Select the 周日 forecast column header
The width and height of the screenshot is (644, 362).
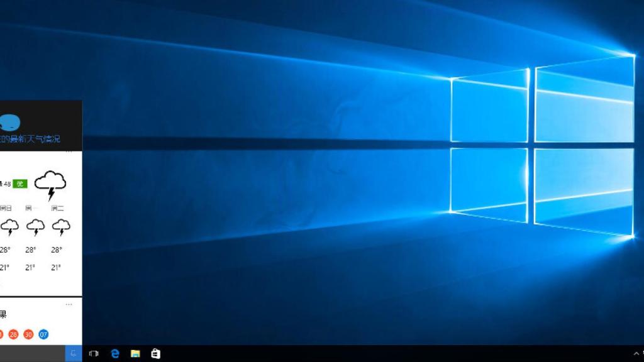6,207
